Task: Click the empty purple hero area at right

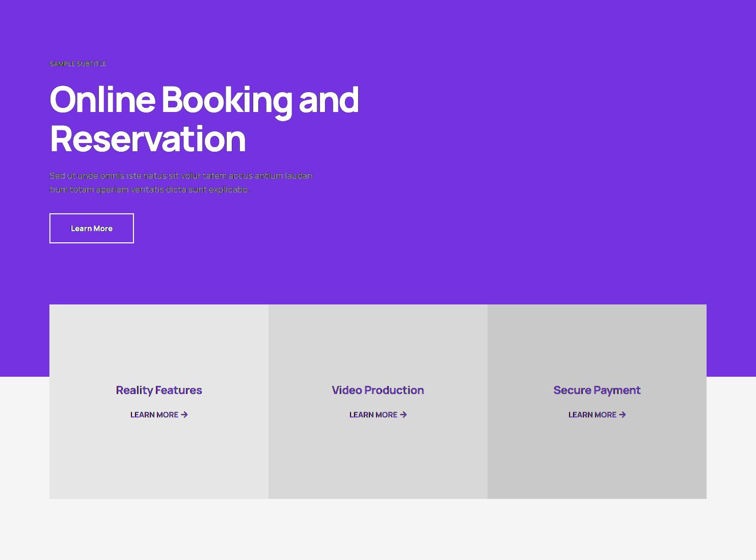Action: tap(560, 153)
